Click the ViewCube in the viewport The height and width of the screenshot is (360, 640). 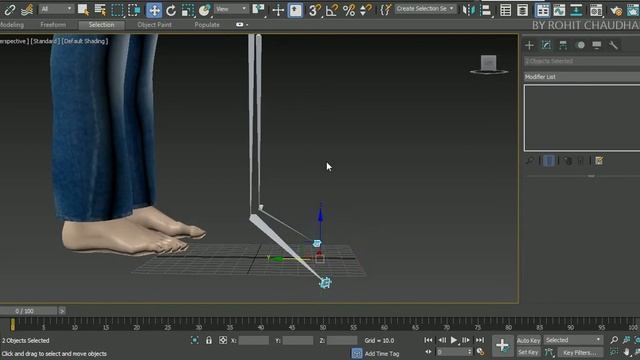click(x=489, y=64)
